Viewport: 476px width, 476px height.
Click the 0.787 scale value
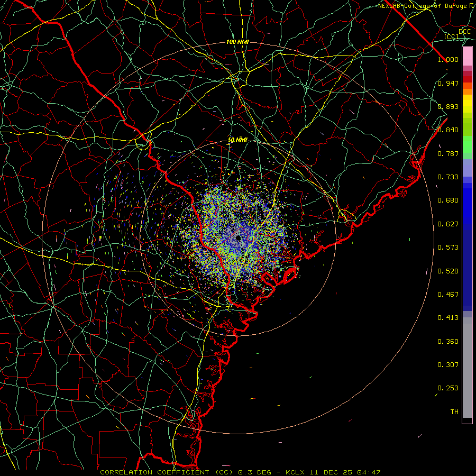[448, 153]
